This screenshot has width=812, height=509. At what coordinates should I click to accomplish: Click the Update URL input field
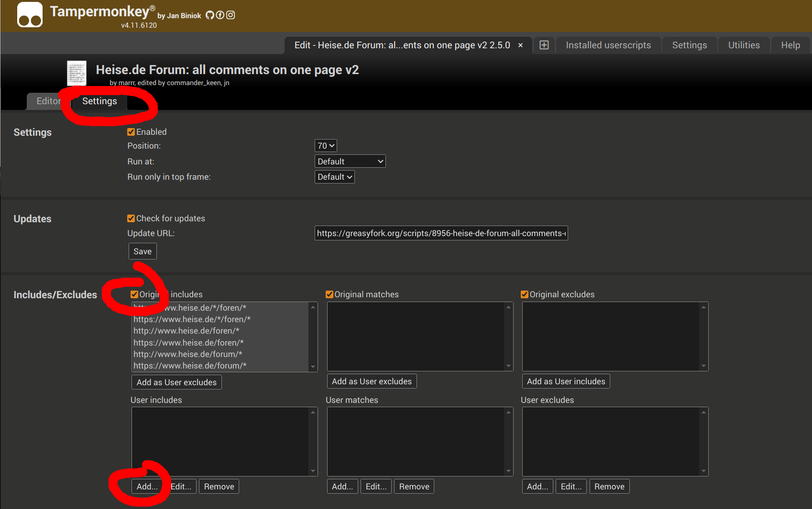click(x=440, y=233)
